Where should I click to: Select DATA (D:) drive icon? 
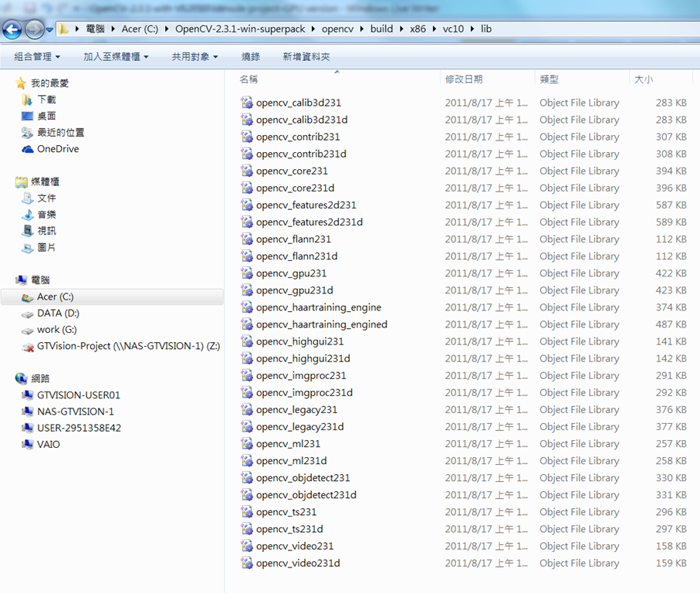point(27,314)
